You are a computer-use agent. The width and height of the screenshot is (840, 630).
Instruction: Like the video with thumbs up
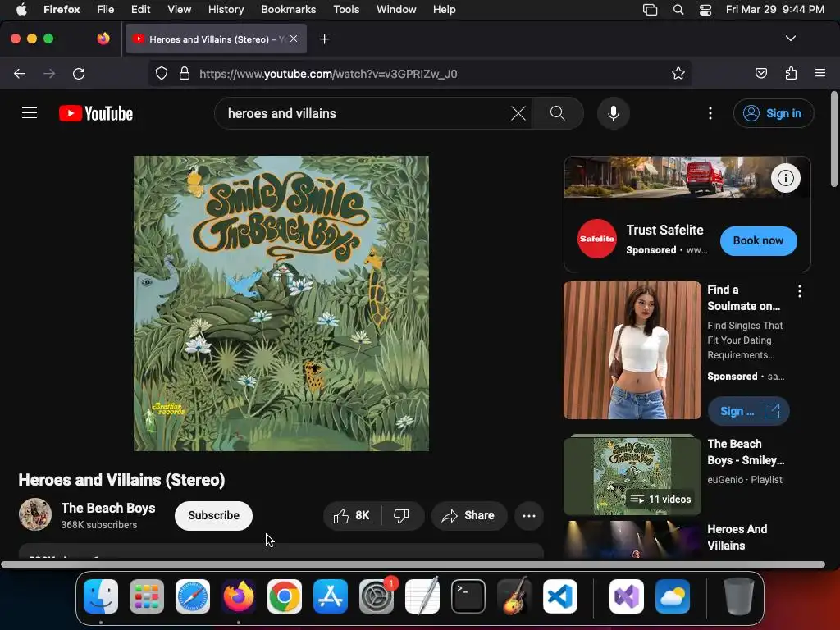point(352,515)
